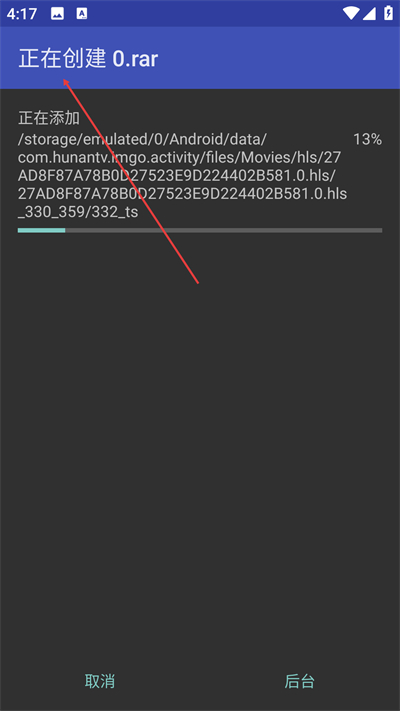Click the /storage/emulated/0 file path text
The width and height of the screenshot is (400, 711).
(x=182, y=175)
